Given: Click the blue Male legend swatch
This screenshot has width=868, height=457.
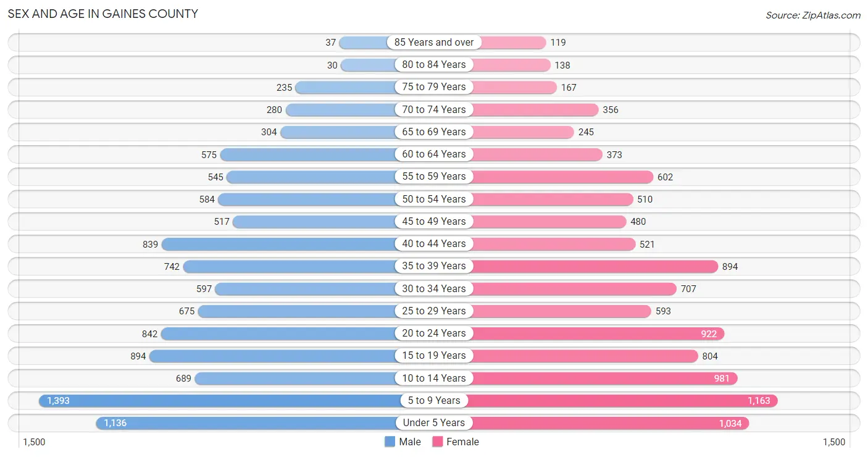Looking at the screenshot, I should click(390, 442).
